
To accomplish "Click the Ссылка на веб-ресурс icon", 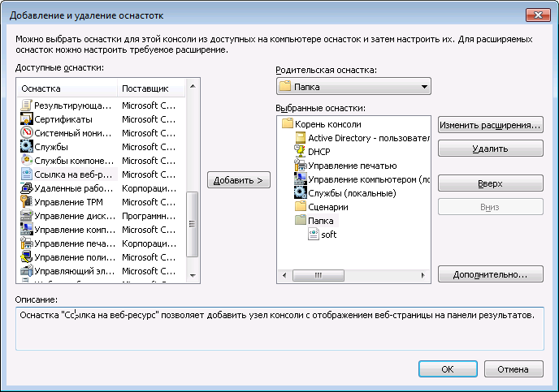I will coord(26,174).
